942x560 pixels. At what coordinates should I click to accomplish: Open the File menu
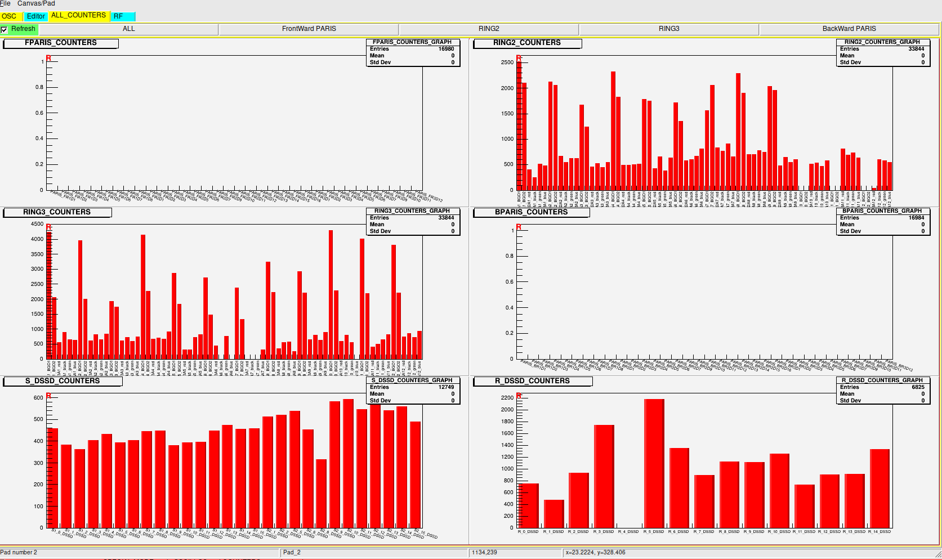(5, 3)
